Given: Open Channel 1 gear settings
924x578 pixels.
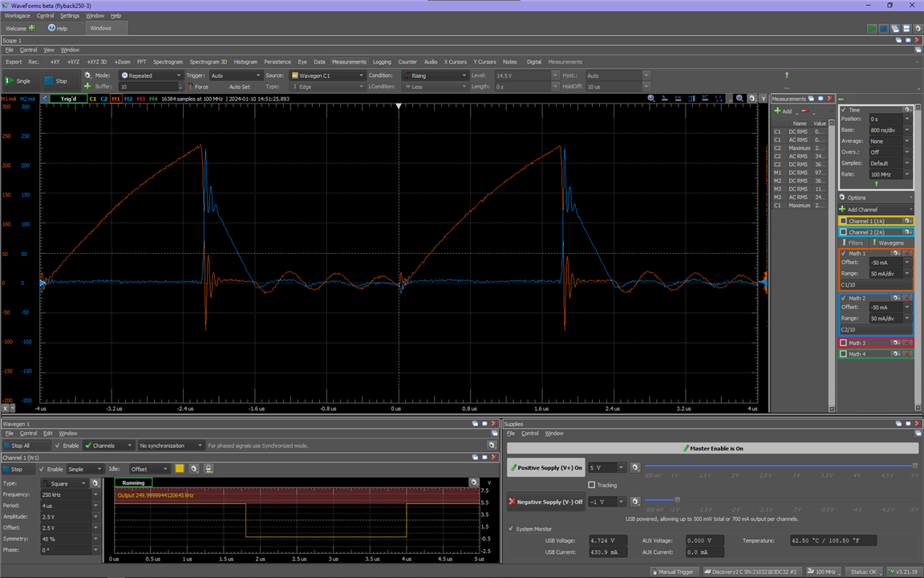Looking at the screenshot, I should point(908,222).
